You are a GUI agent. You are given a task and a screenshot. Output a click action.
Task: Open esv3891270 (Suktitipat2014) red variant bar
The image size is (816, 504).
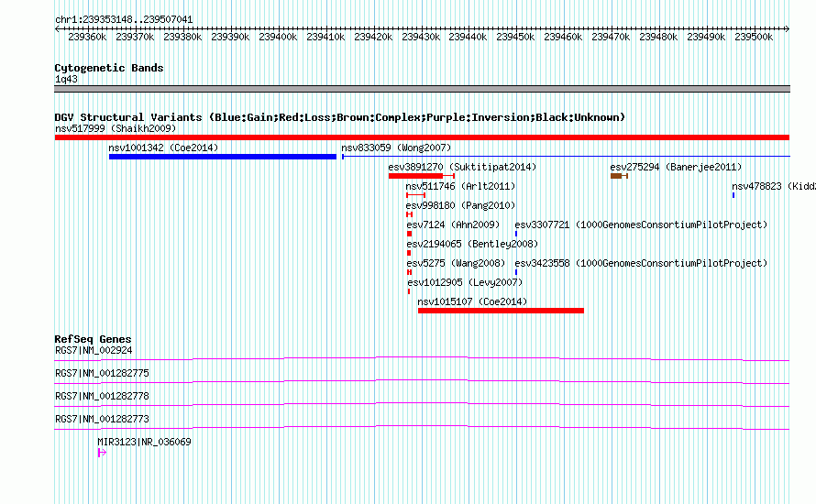coord(422,176)
